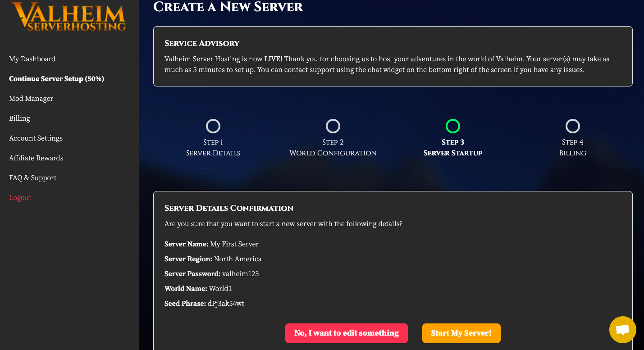Click the Server Details step label

coord(213,153)
